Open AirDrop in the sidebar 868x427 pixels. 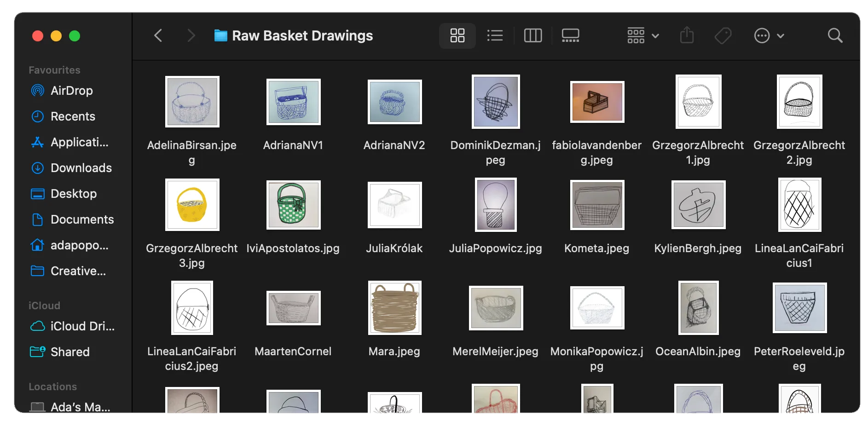(x=71, y=91)
